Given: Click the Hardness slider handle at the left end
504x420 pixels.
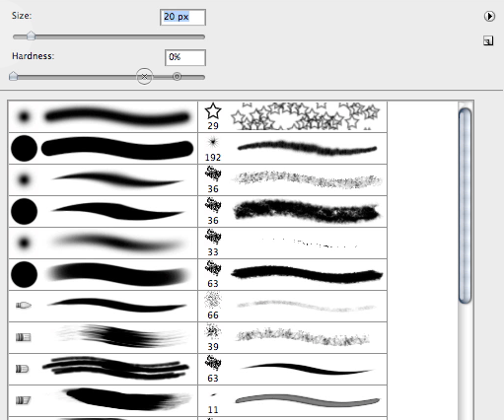Looking at the screenshot, I should pos(13,76).
